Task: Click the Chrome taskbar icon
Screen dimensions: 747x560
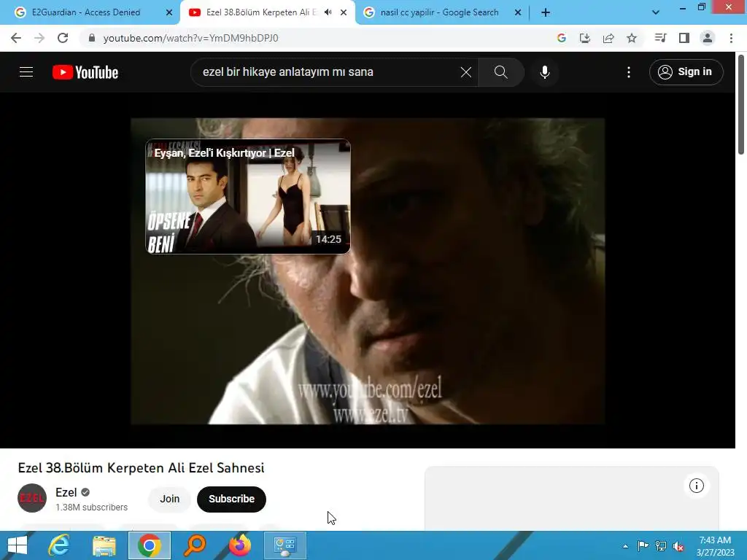Action: pyautogui.click(x=150, y=545)
